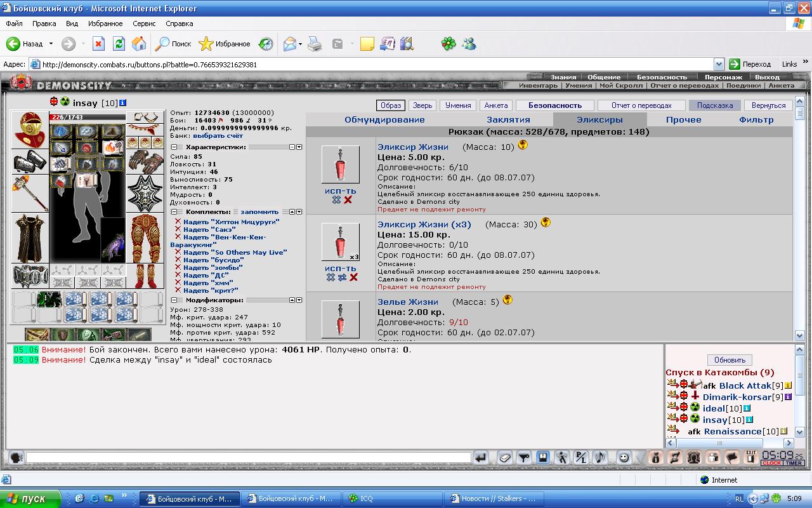Open the Фильтр tab
The width and height of the screenshot is (812, 508).
[x=756, y=119]
